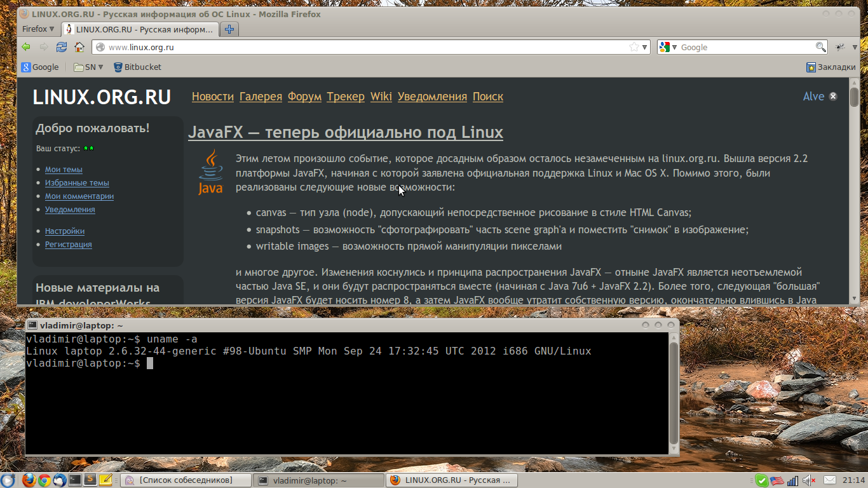Screen dimensions: 868x488
Task: Switch to the Список собеседников taskbar window
Action: click(x=186, y=480)
